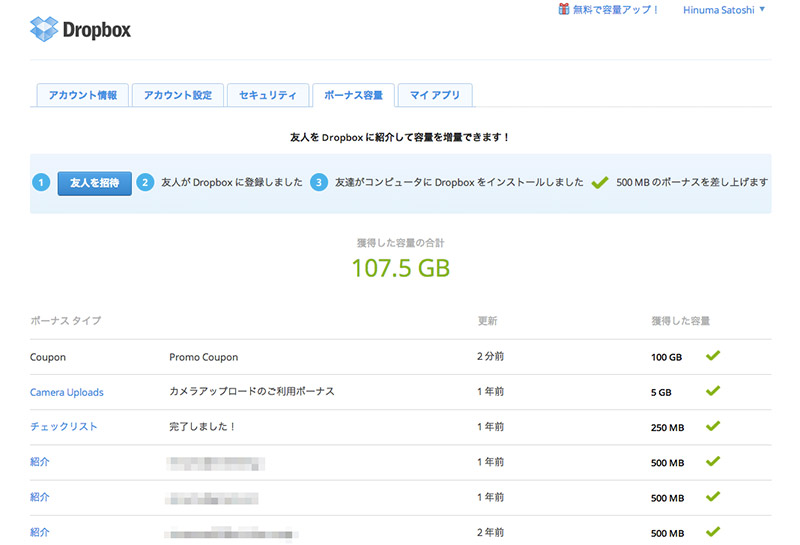Open the Camera Uploads link

click(x=67, y=392)
